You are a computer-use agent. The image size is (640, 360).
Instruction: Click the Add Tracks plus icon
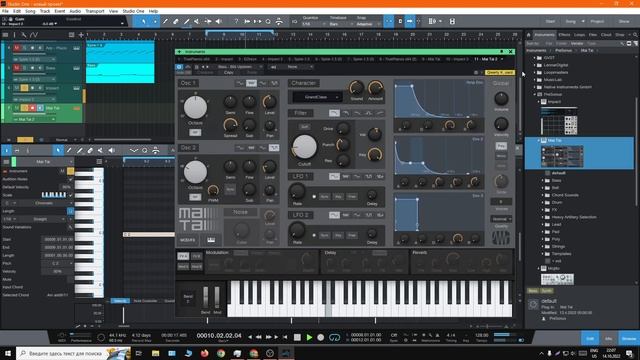pos(81,35)
